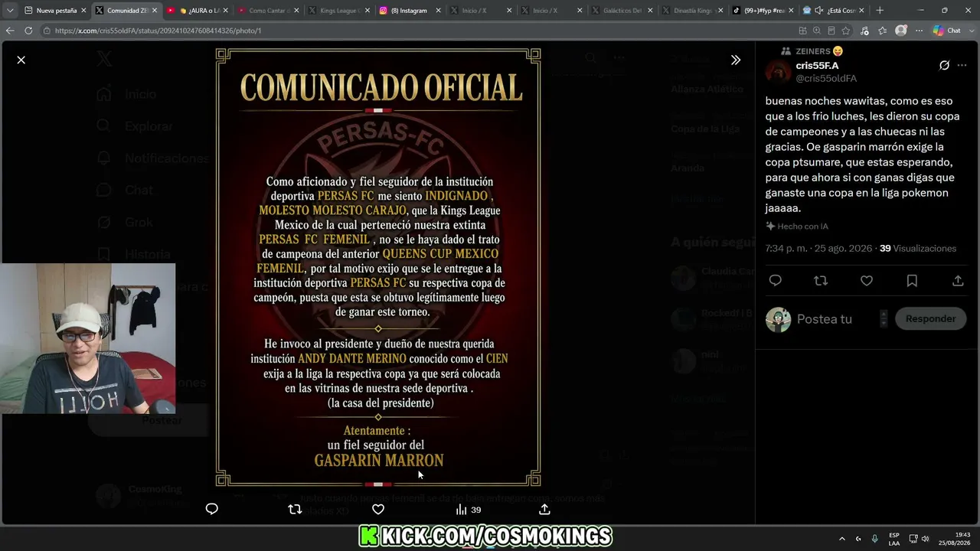Screen dimensions: 980x551
Task: Open the tweet timestamp 7:34 p. m. 25 ago. 2026
Action: [819, 249]
